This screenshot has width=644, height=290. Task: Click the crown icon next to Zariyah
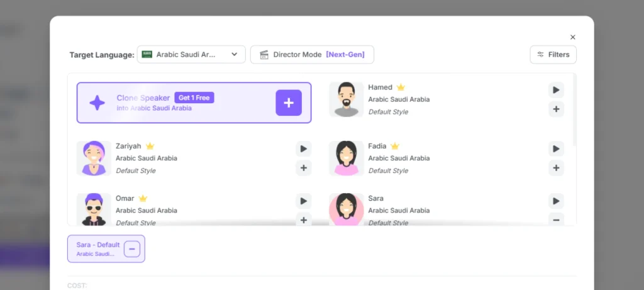pyautogui.click(x=150, y=146)
